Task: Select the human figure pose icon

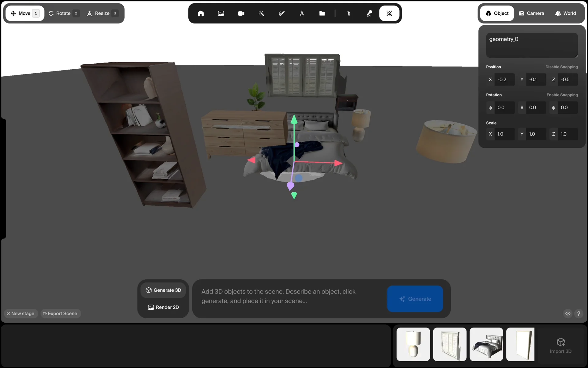Action: pos(349,13)
